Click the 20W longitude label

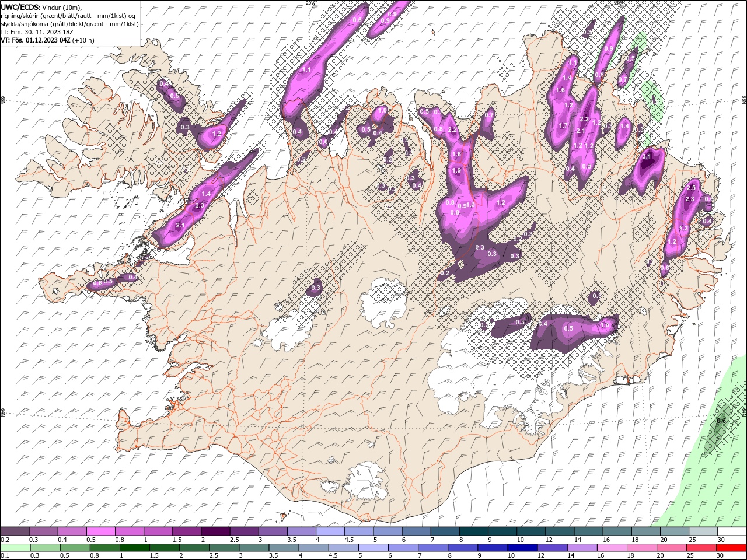click(x=310, y=3)
